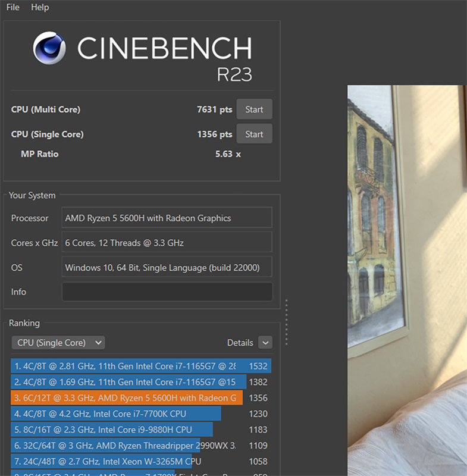Click the 1183 score in ranking

coord(258,430)
